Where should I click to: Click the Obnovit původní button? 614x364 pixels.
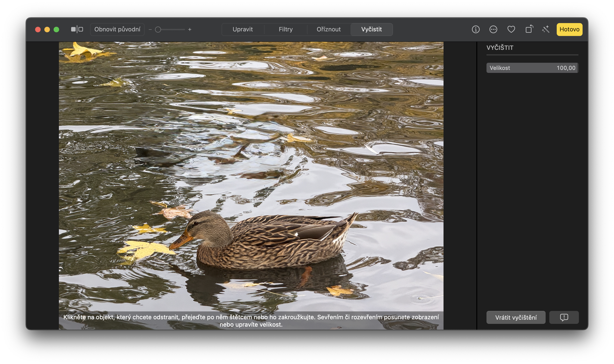pyautogui.click(x=117, y=29)
